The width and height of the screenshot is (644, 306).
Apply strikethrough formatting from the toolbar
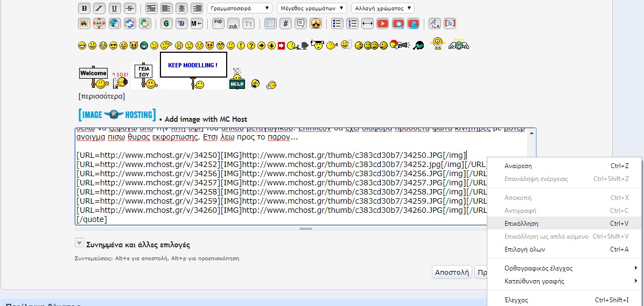[129, 8]
